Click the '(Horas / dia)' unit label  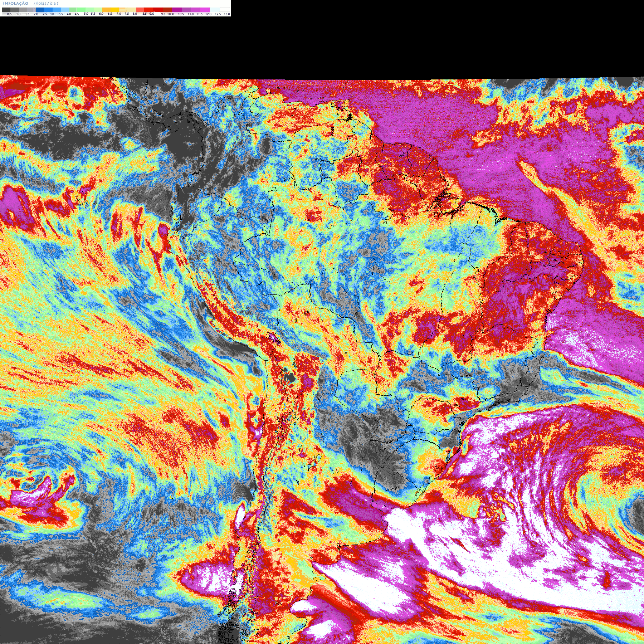pos(46,3)
